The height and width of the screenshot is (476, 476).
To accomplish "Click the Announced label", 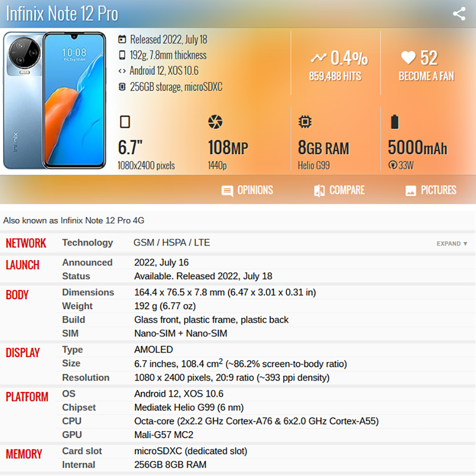I will [x=87, y=262].
